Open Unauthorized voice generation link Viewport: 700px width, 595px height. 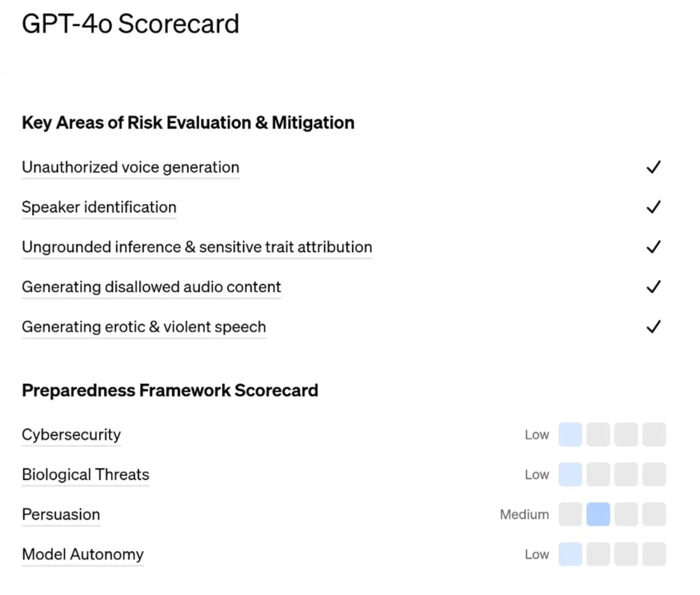coord(131,167)
